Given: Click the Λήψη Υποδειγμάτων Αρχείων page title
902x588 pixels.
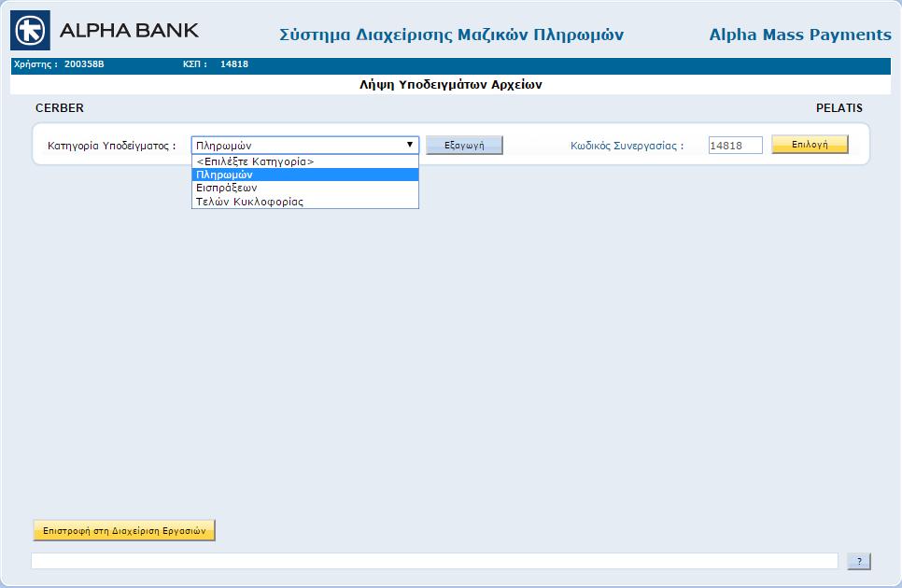Looking at the screenshot, I should coord(450,85).
